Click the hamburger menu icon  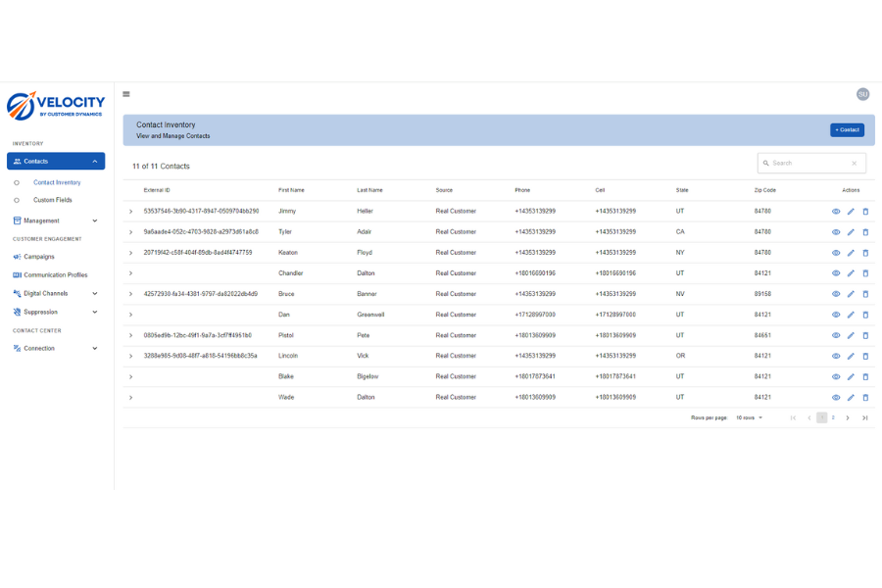(x=126, y=94)
